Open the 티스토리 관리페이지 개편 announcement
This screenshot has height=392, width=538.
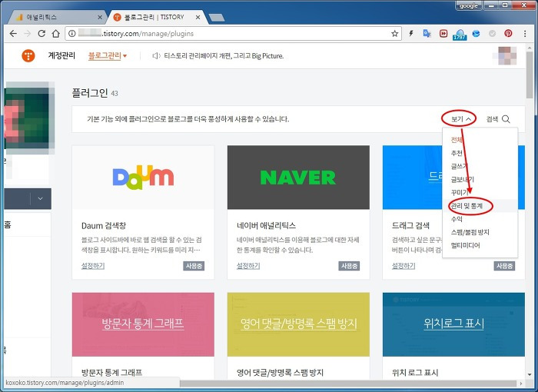coord(224,55)
